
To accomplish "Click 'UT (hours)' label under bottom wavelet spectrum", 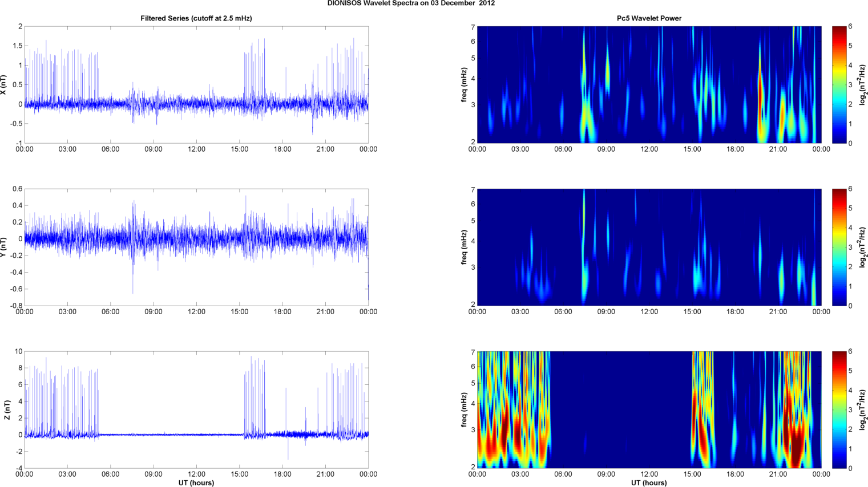I will [x=649, y=483].
